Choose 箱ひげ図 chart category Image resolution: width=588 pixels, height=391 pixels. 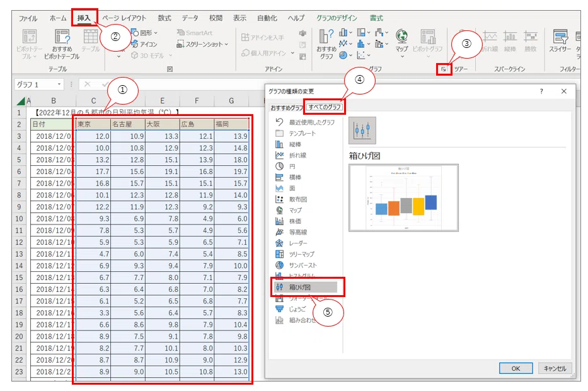(x=306, y=287)
